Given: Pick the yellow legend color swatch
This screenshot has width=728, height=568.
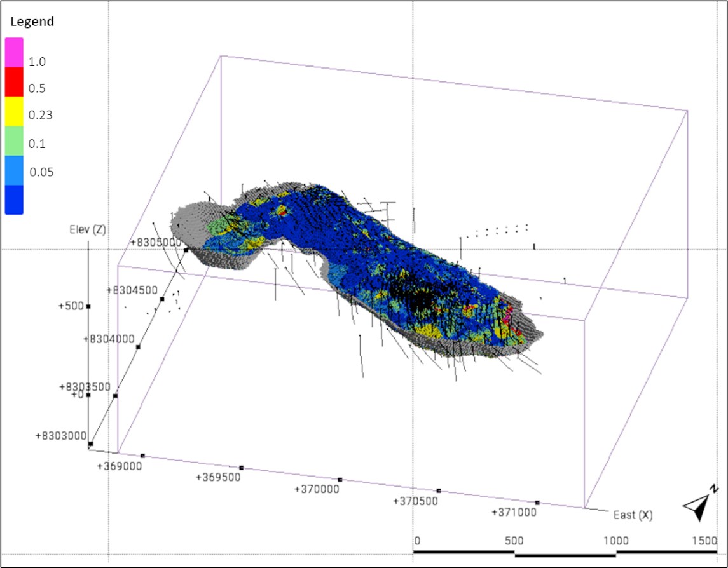Looking at the screenshot, I should 15,111.
